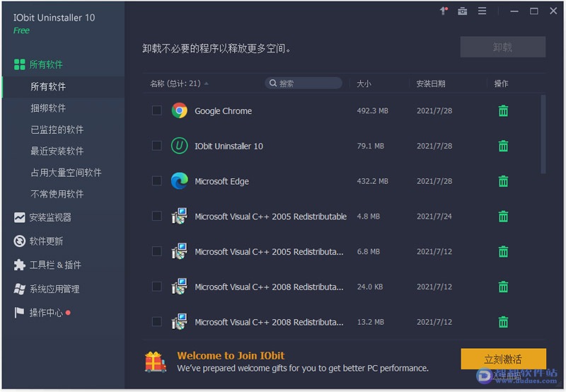Image resolution: width=566 pixels, height=392 pixels.
Task: Tick the Microsoft Edge checkbox
Action: pos(156,181)
